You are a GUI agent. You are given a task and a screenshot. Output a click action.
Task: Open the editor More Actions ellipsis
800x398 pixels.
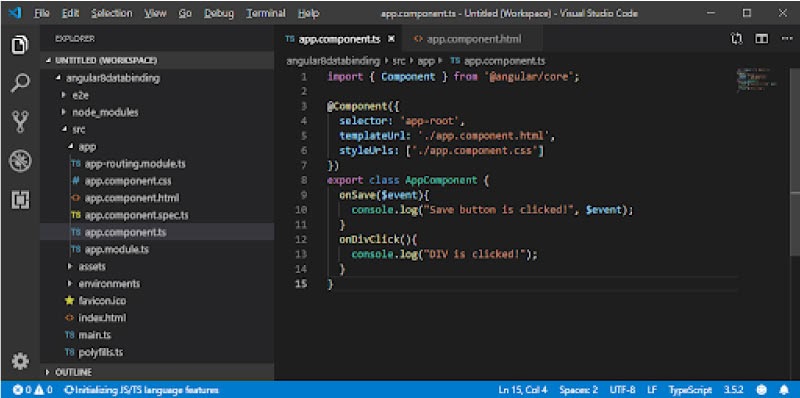787,39
